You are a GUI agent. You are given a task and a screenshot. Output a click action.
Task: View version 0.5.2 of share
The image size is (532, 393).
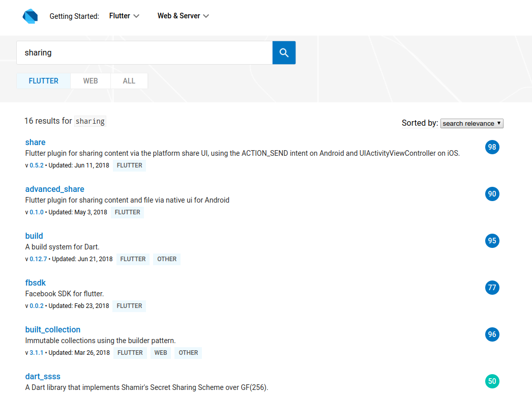coord(37,165)
